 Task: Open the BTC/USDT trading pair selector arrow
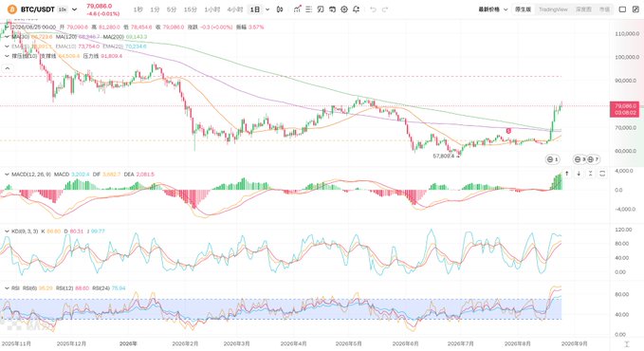click(74, 9)
